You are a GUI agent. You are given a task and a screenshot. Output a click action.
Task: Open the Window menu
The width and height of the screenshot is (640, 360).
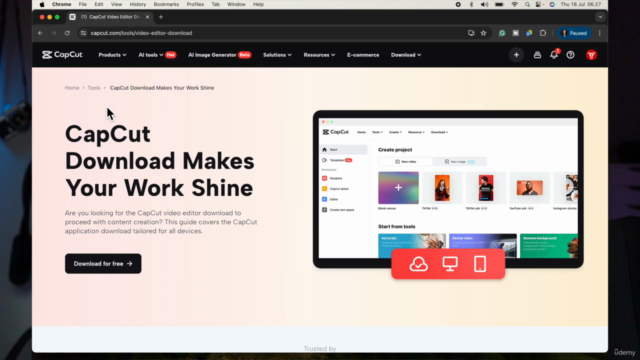click(x=236, y=4)
